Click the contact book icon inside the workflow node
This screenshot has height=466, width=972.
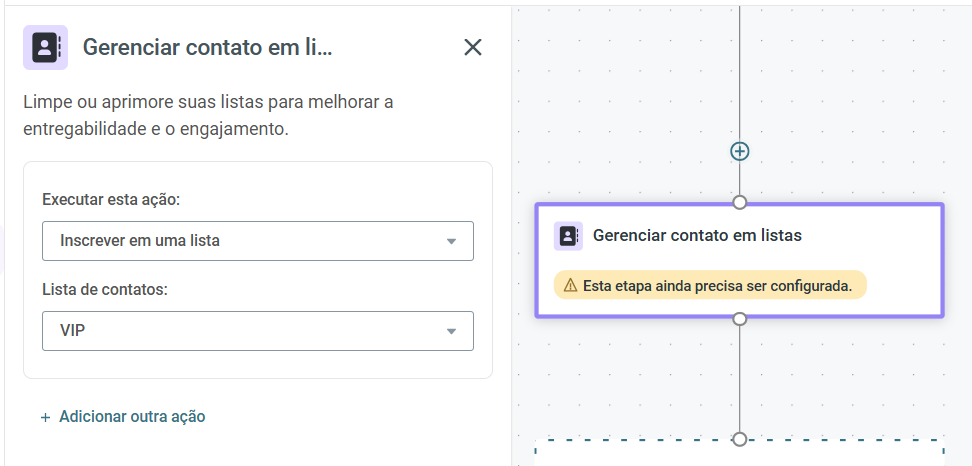pyautogui.click(x=568, y=236)
